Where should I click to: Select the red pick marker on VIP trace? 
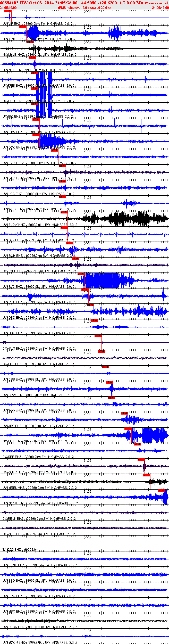(8, 11)
